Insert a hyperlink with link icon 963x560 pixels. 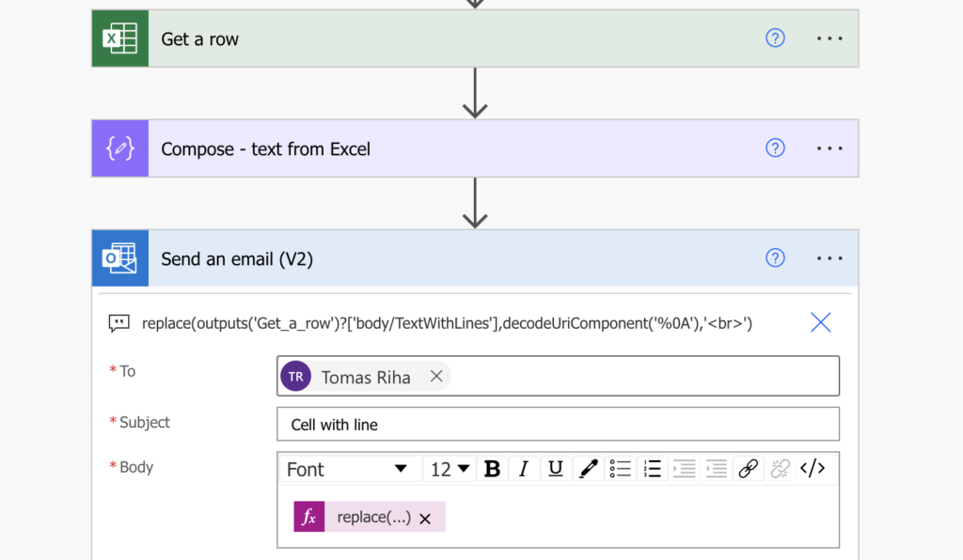click(748, 469)
